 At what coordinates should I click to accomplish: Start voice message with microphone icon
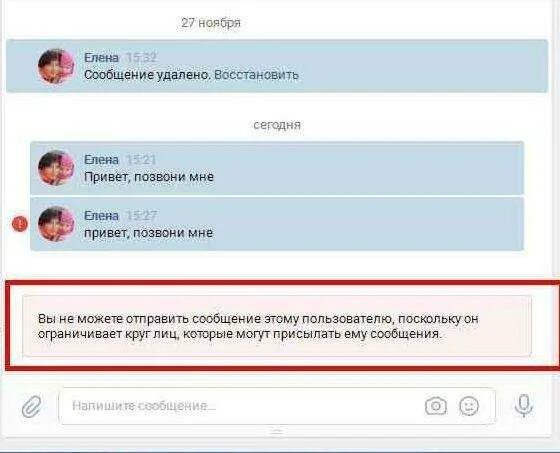524,405
